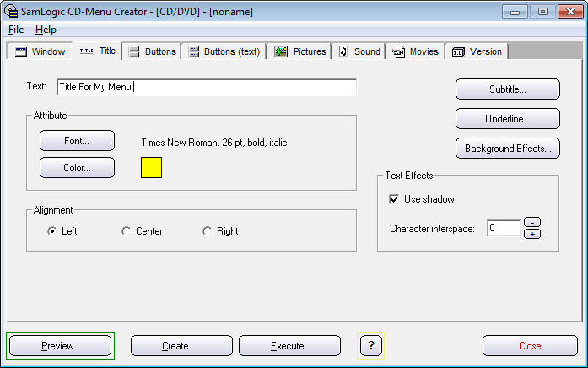The image size is (588, 368).
Task: Go to the Movies tab
Action: pyautogui.click(x=415, y=51)
